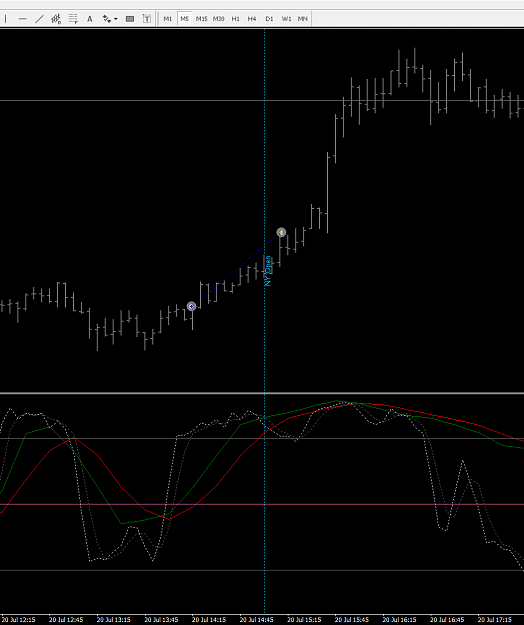524x625 pixels.
Task: Click the '20 Jul 16:45' time axis label
Action: 447,620
